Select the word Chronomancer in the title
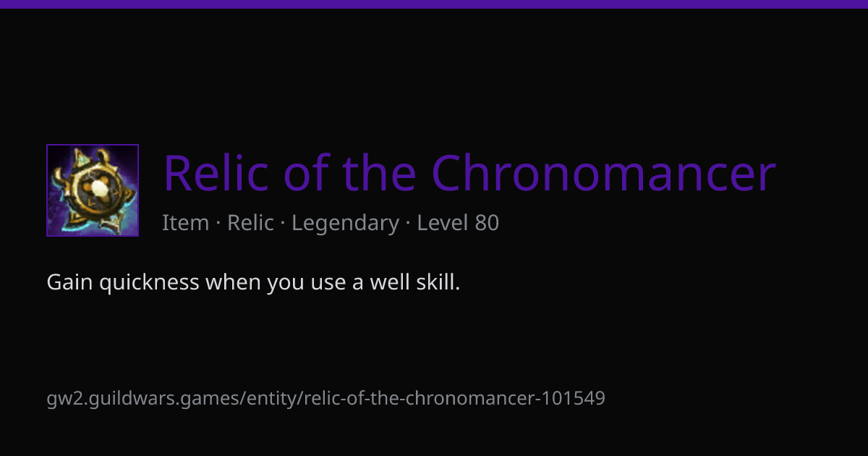 pyautogui.click(x=604, y=174)
